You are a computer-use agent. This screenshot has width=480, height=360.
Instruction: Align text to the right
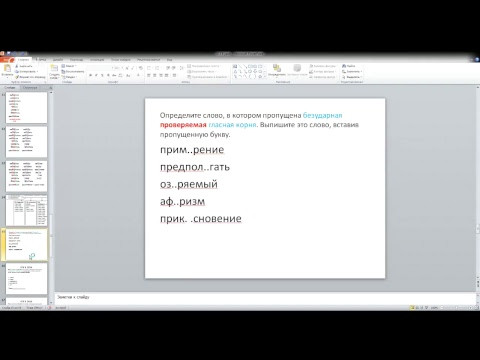click(x=161, y=75)
